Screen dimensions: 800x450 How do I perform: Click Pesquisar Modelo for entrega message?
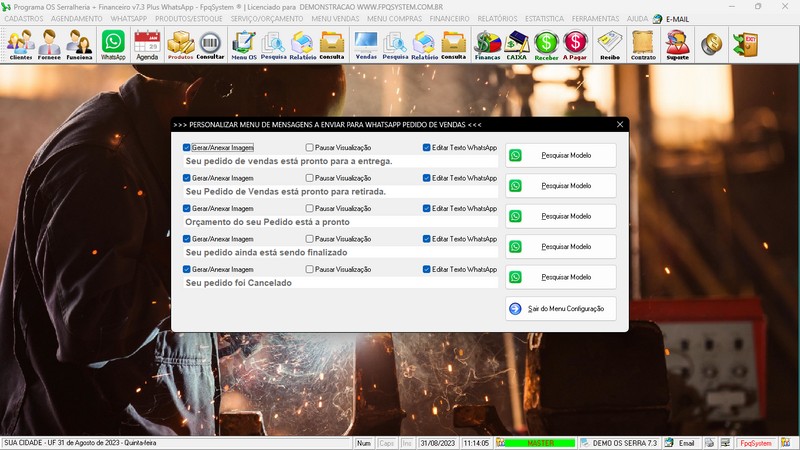coord(561,155)
